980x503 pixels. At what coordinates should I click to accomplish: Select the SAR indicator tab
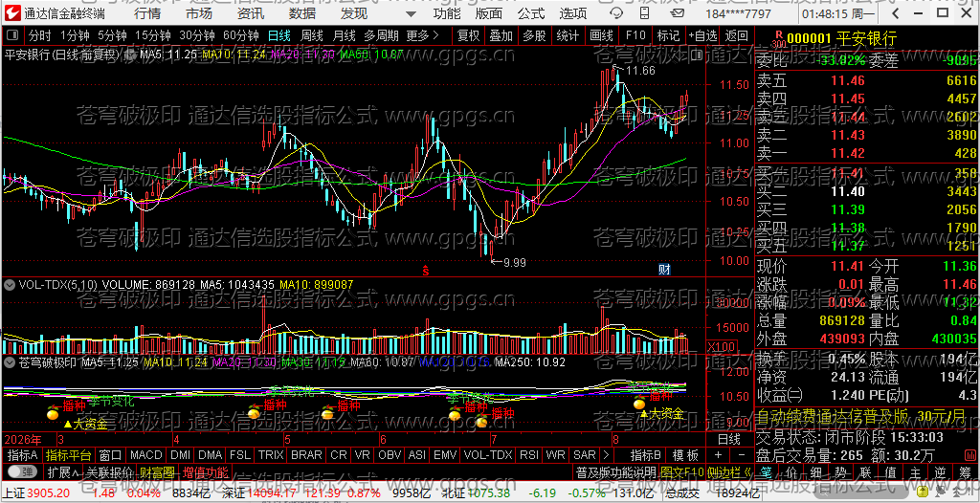click(x=585, y=454)
